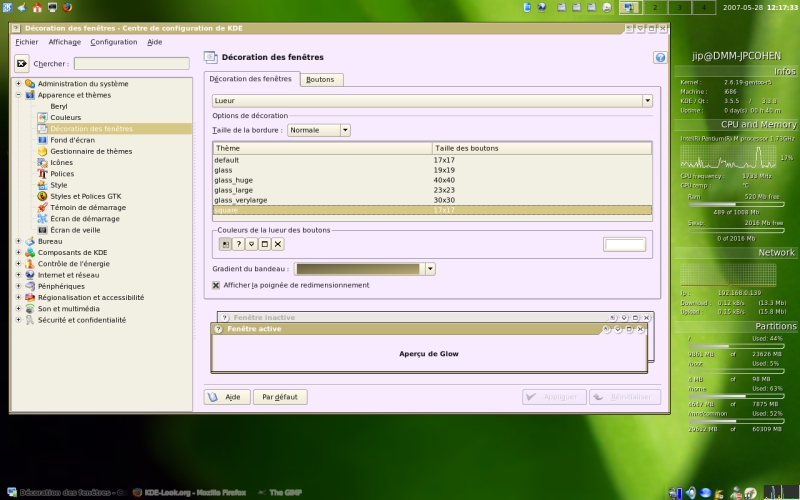This screenshot has height=500, width=800.
Task: Open the Affichage menu
Action: tap(65, 42)
